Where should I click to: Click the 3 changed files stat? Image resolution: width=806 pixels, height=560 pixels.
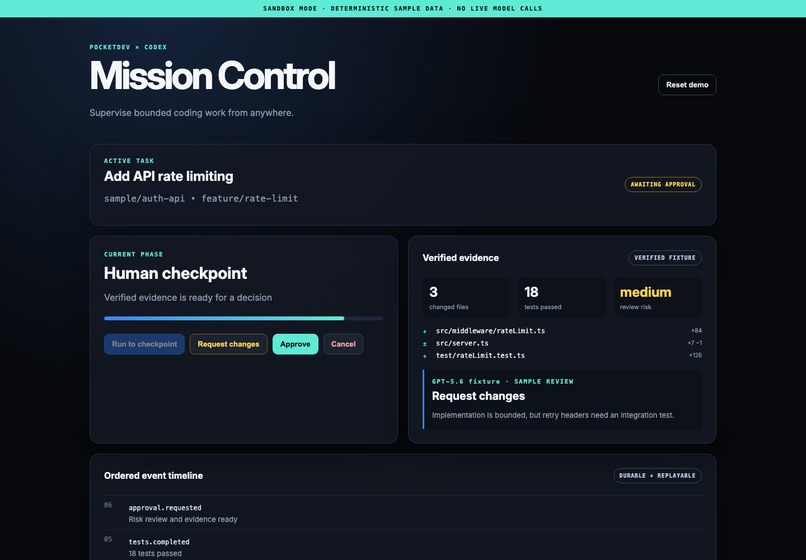(x=466, y=297)
